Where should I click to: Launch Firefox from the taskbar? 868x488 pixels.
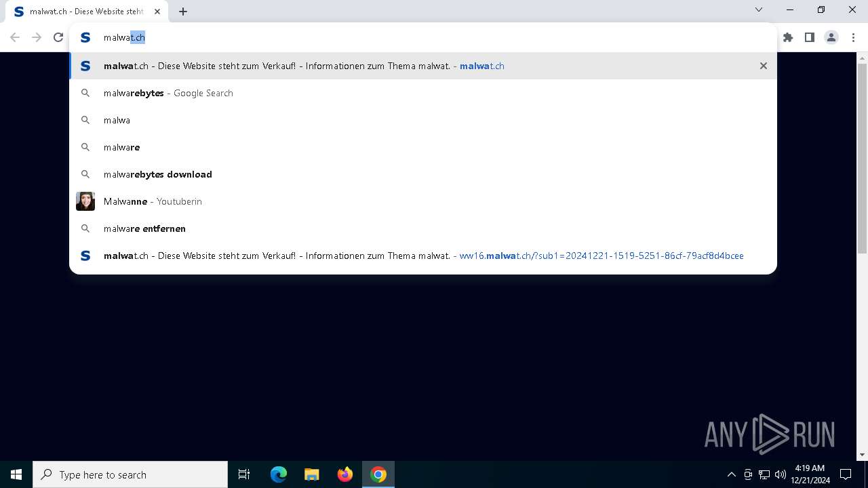[x=345, y=474]
